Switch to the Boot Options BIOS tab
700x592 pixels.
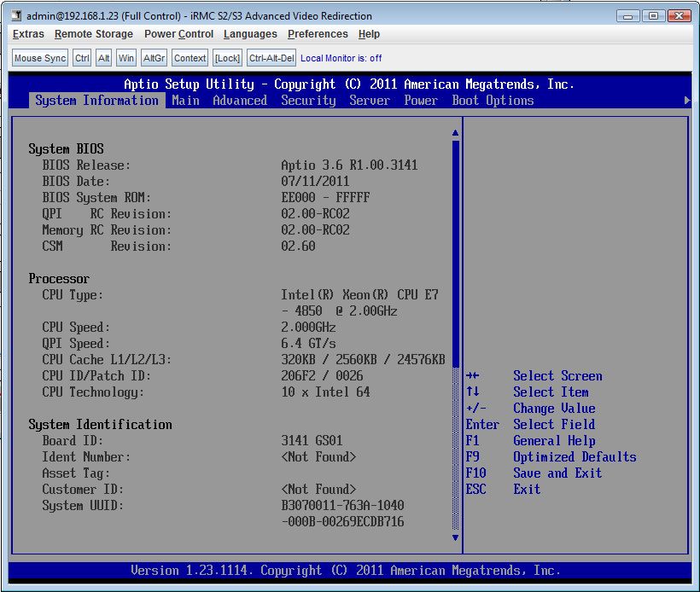click(493, 101)
